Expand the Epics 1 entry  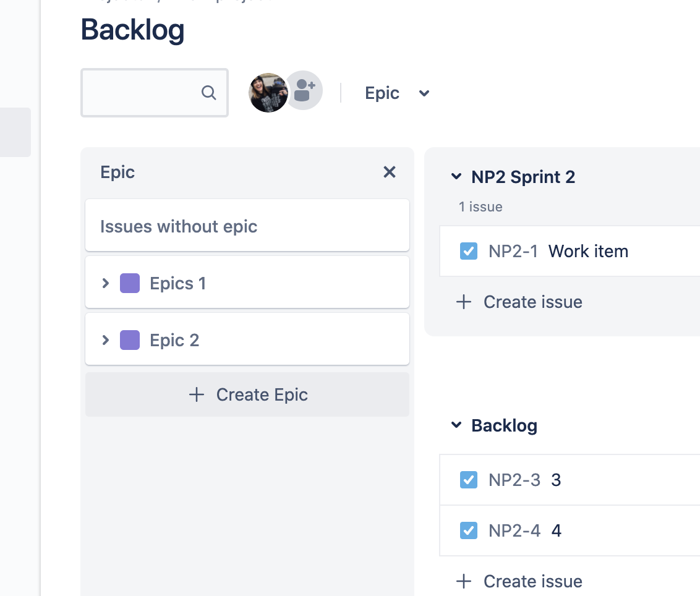(x=106, y=283)
